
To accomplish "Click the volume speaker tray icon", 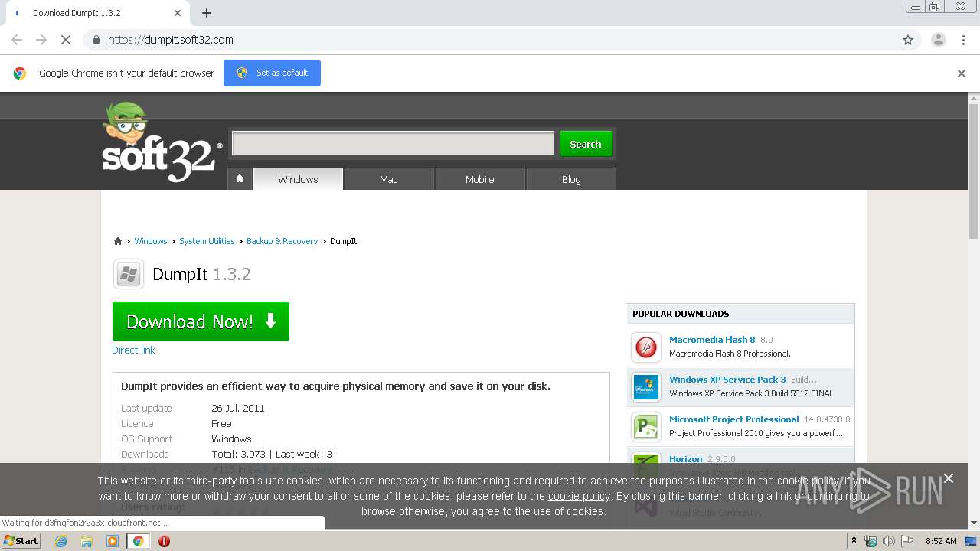I will click(888, 541).
